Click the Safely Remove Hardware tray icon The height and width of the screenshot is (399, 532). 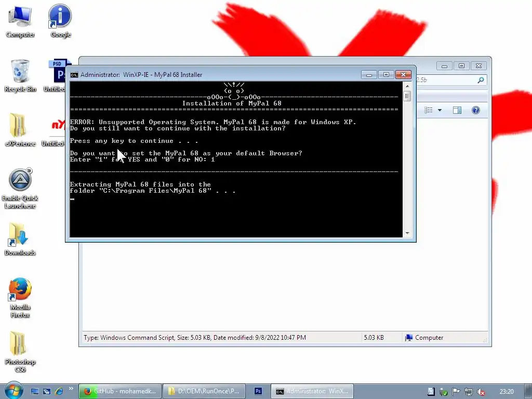(444, 392)
